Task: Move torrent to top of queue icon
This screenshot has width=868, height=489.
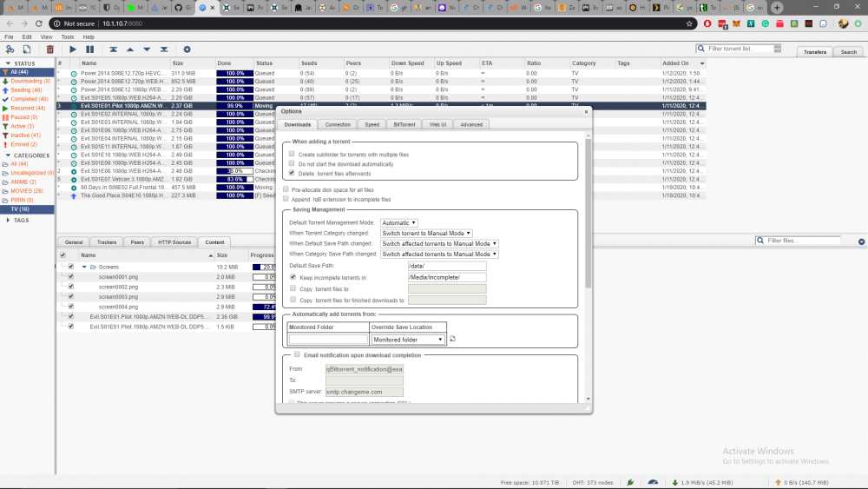Action: pyautogui.click(x=113, y=50)
